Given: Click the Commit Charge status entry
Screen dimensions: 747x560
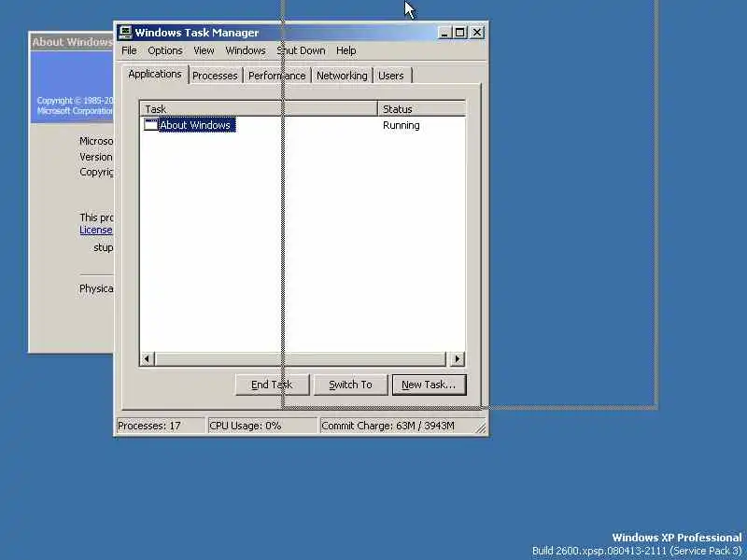Looking at the screenshot, I should pos(398,426).
